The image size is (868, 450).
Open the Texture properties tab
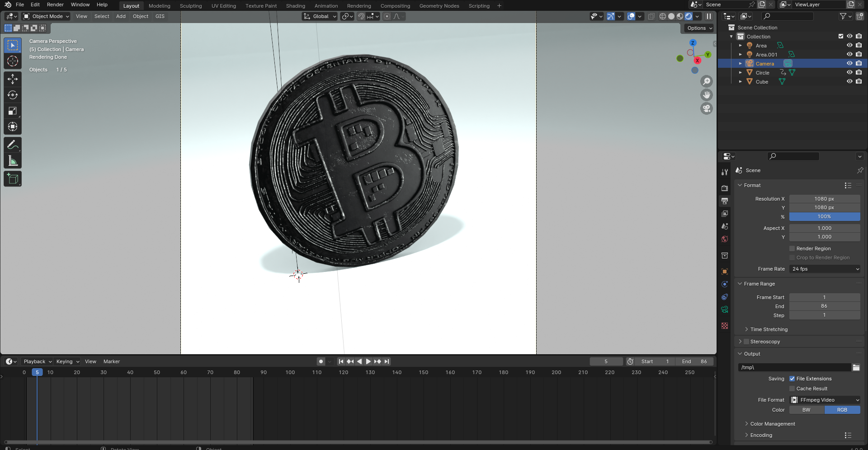click(x=725, y=326)
